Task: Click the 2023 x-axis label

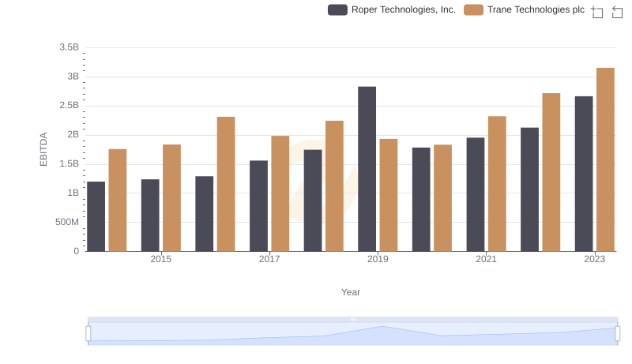Action: coord(595,259)
